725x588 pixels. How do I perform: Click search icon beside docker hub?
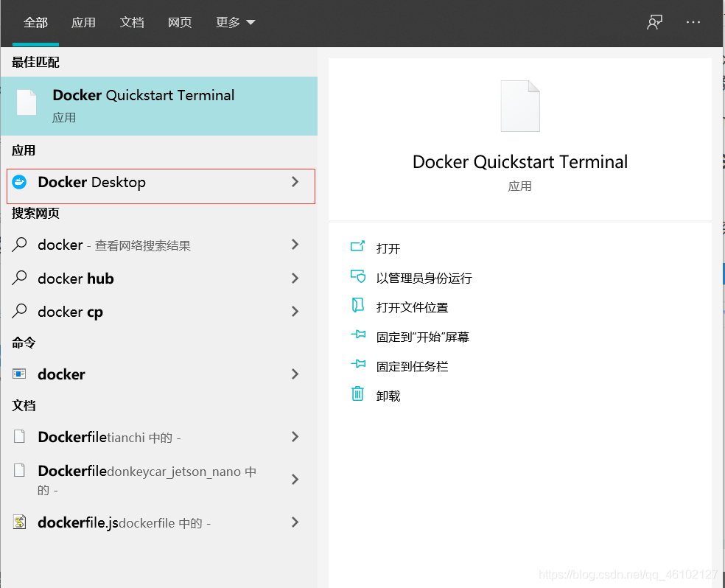point(19,278)
